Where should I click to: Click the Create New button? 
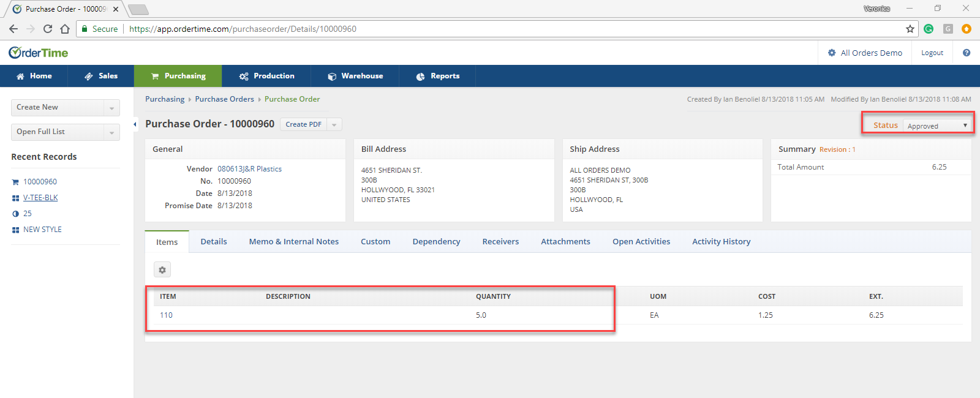(58, 108)
